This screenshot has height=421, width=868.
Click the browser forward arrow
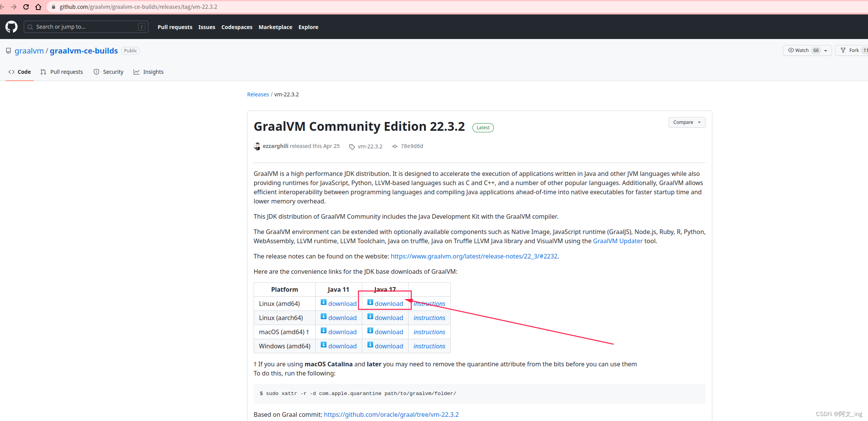14,7
